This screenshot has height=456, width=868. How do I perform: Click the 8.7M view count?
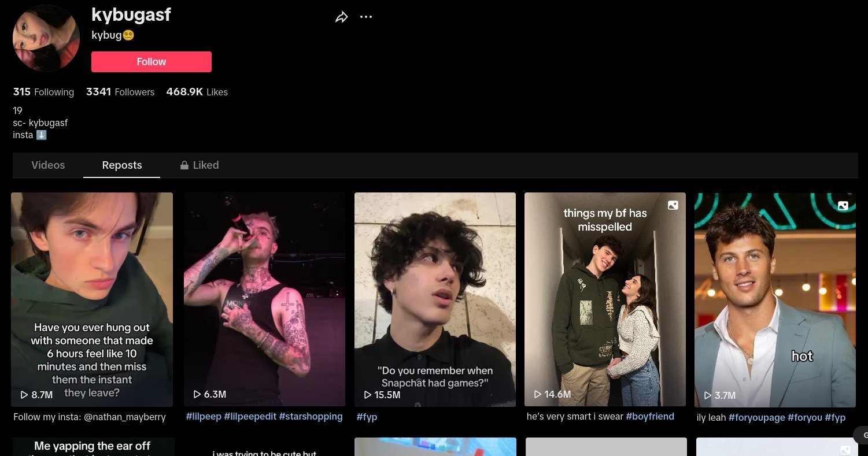42,395
